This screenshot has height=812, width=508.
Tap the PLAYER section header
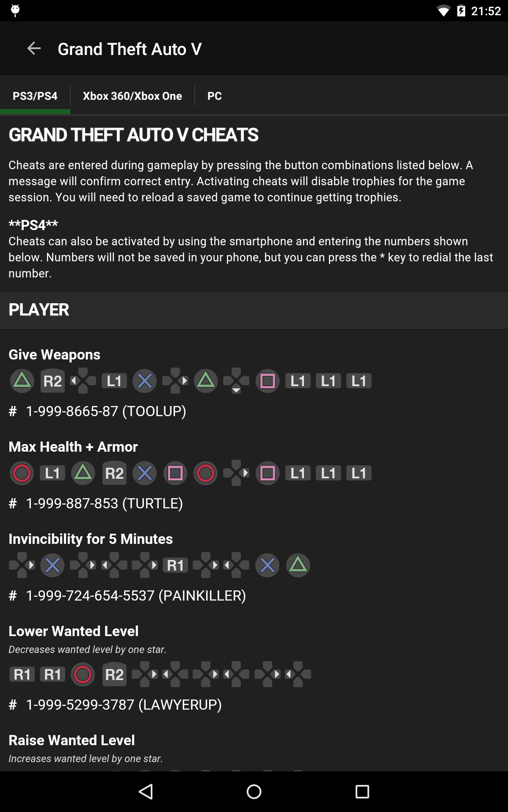click(x=39, y=310)
